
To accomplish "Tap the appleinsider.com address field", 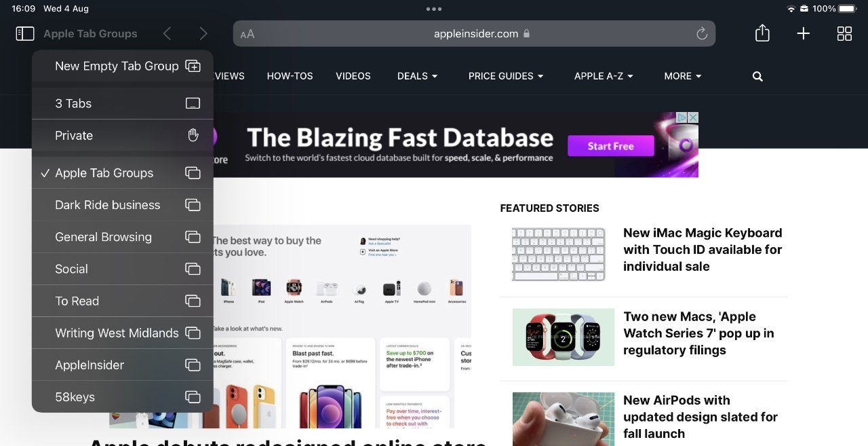I will coord(474,33).
